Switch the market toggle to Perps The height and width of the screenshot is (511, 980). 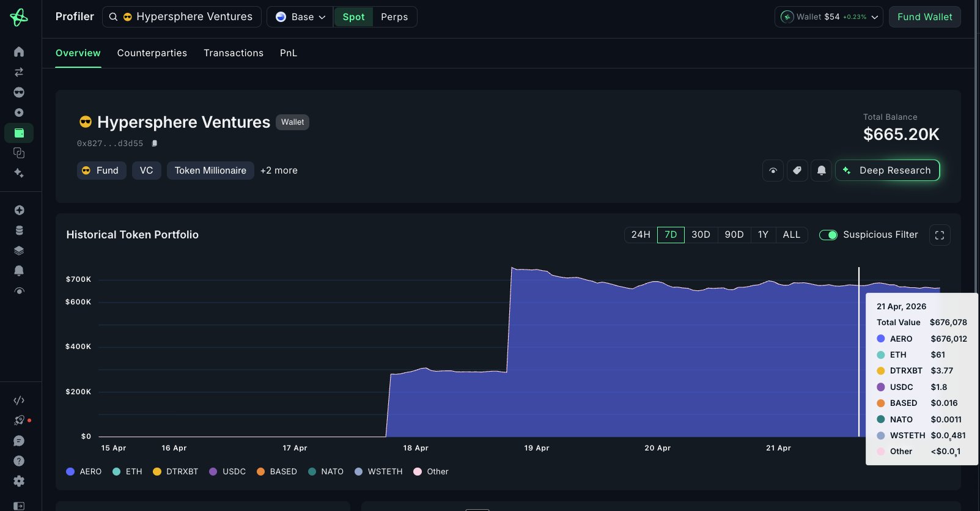pyautogui.click(x=394, y=17)
